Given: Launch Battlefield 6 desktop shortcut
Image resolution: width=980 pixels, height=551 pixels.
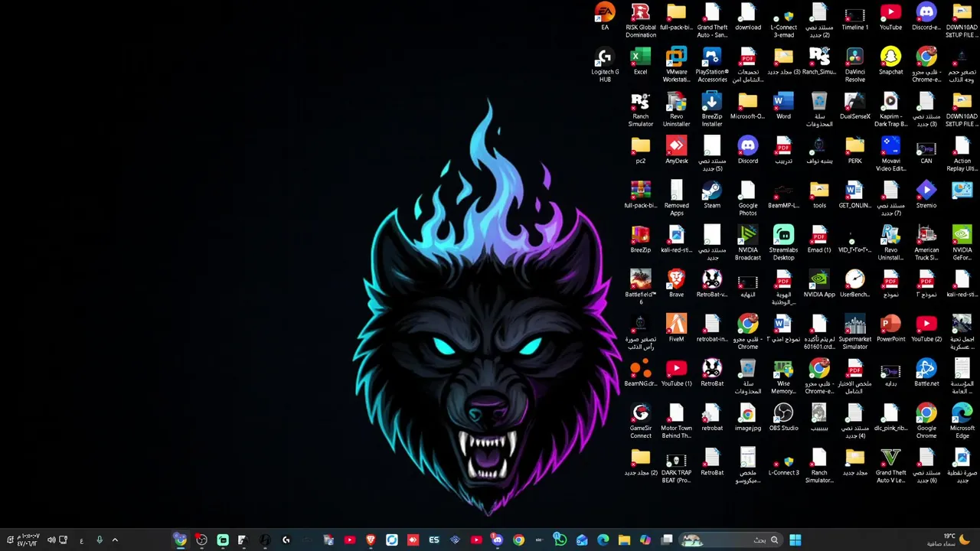Looking at the screenshot, I should tap(641, 288).
